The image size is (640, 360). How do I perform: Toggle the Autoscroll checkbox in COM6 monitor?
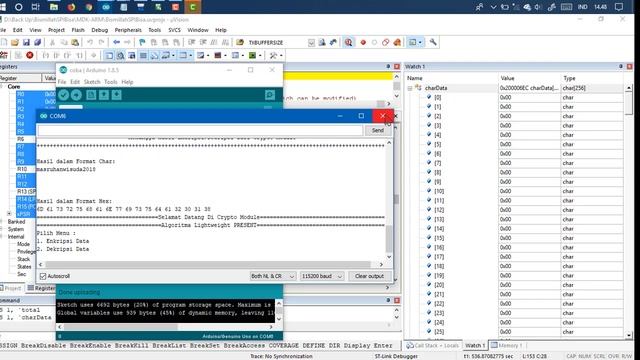43,276
